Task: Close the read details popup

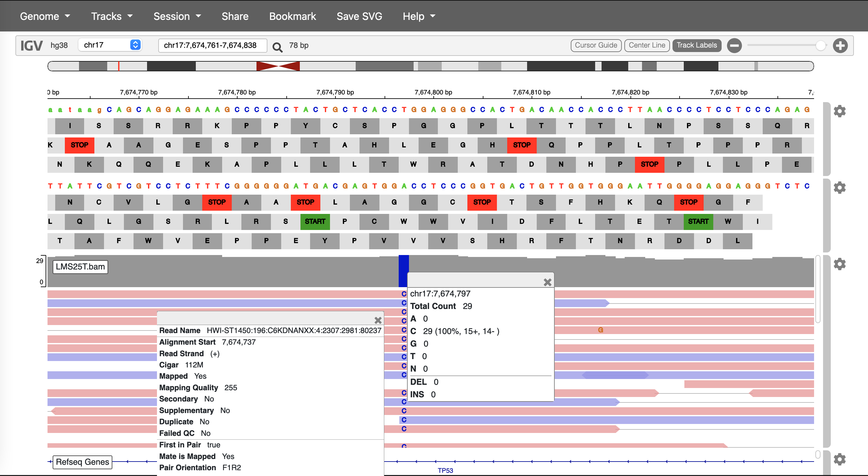Action: pyautogui.click(x=378, y=320)
